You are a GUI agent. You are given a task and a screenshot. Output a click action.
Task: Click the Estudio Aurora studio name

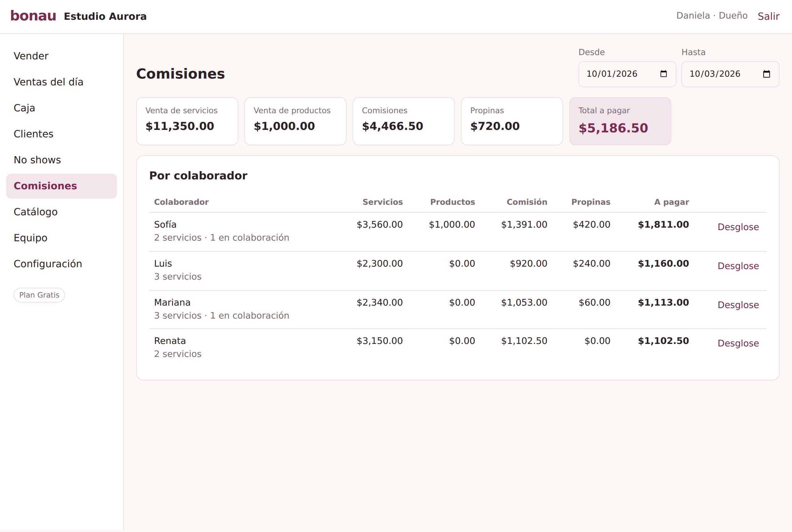pyautogui.click(x=105, y=16)
